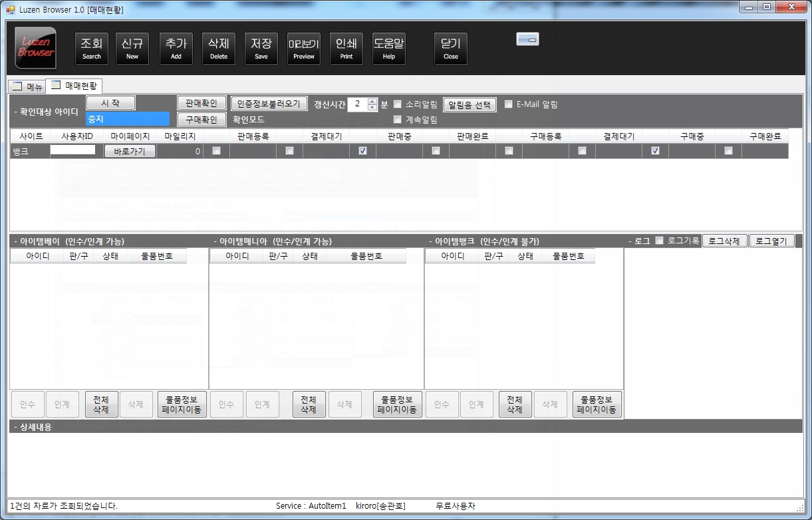
Task: Open 도움말 Help from the toolbar
Action: pos(388,49)
